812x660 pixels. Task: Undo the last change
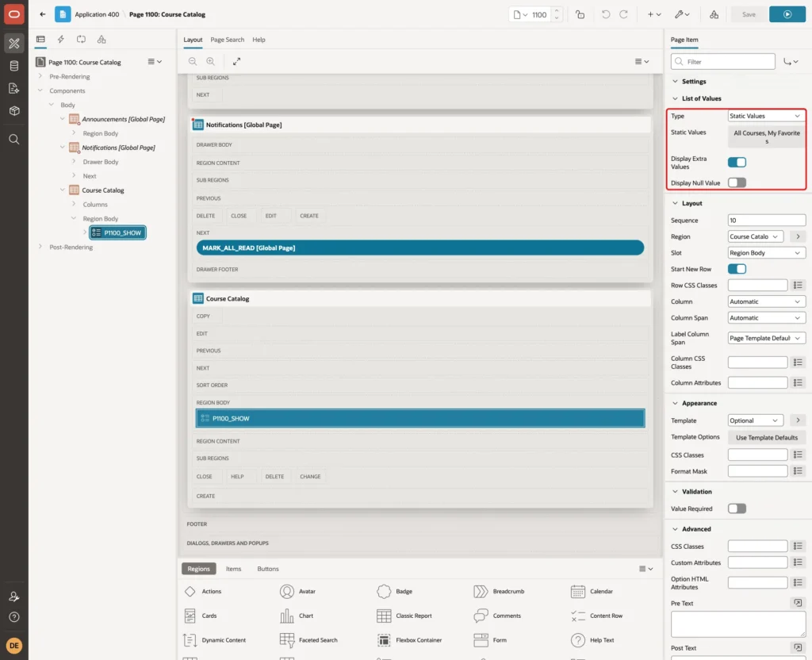pos(605,14)
